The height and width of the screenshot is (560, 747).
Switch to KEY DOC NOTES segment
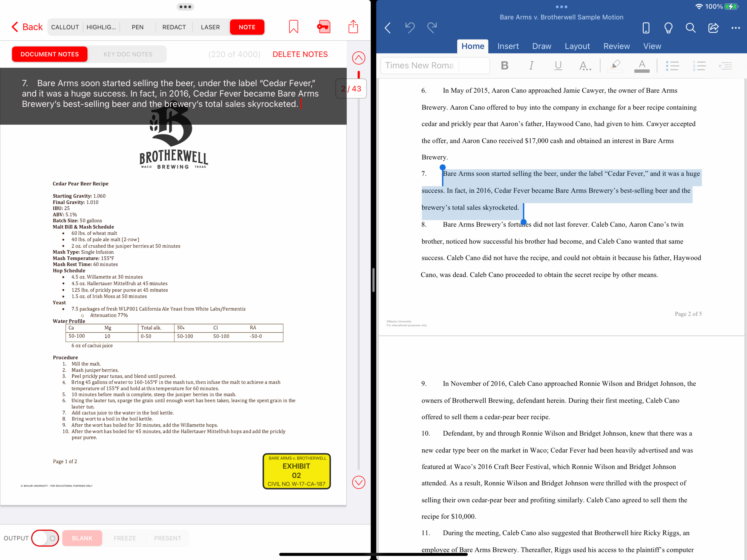tap(128, 54)
